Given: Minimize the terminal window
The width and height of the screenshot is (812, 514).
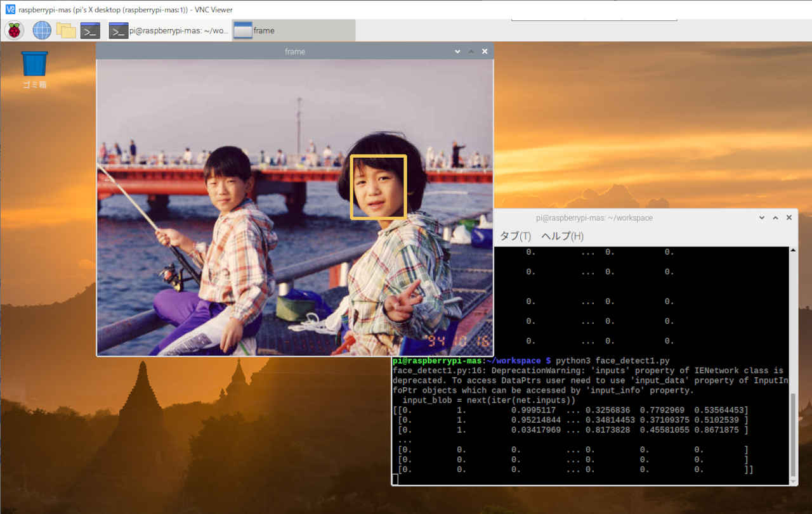Looking at the screenshot, I should [762, 217].
